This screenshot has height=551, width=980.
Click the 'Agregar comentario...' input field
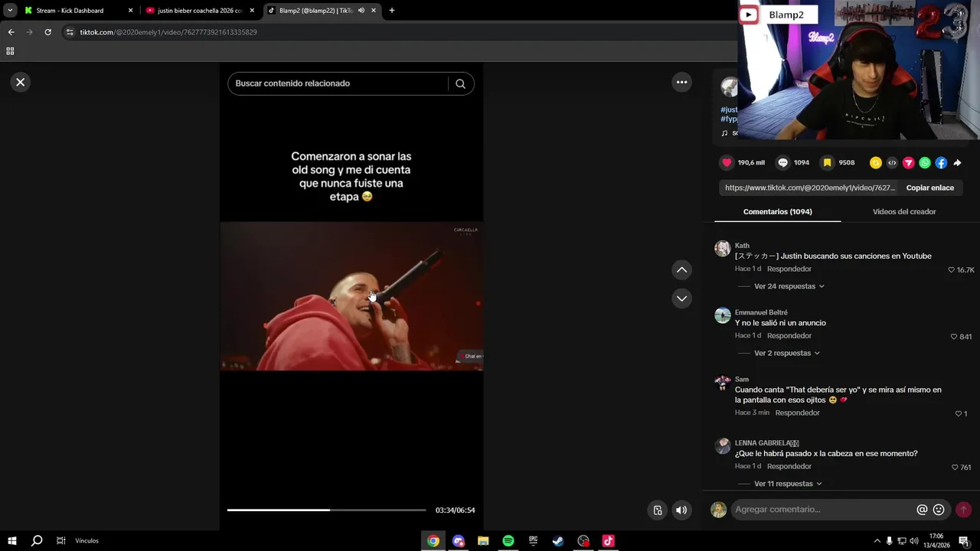tap(823, 510)
